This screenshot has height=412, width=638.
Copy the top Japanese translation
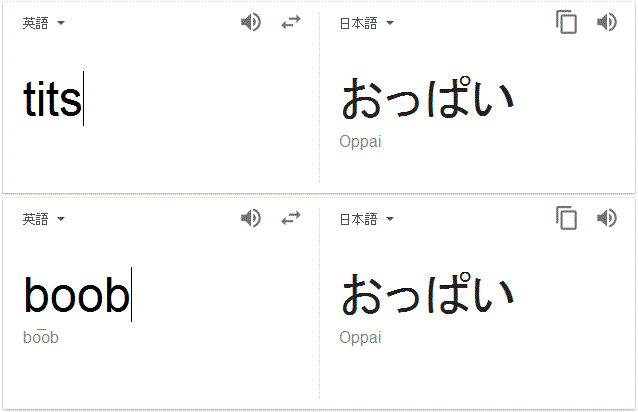click(x=566, y=22)
